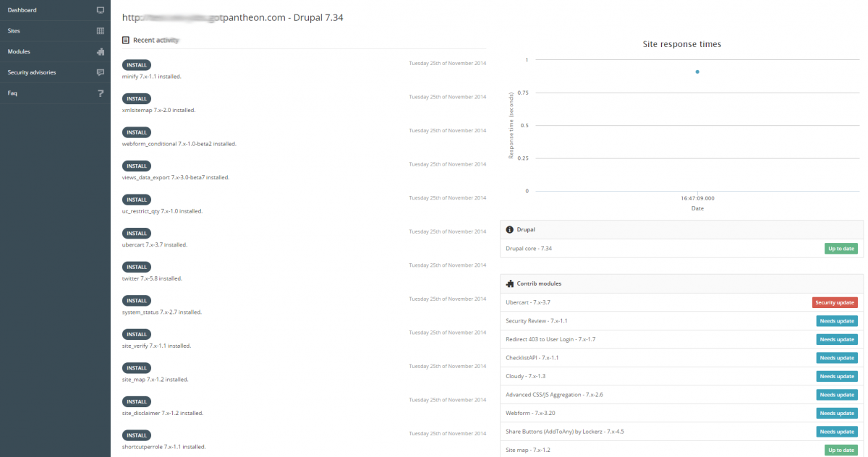Viewport: 868px width, 457px height.
Task: Click the Site response times chart title
Action: (682, 44)
